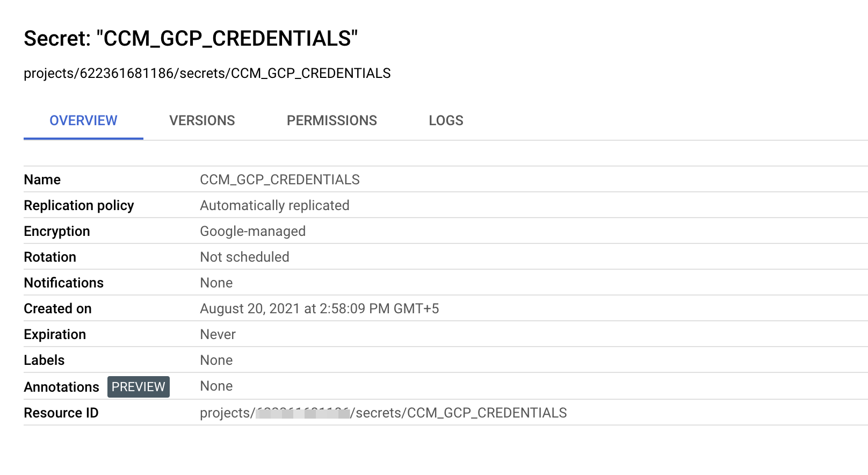Viewport: 868px width, 475px height.
Task: Click the Name value CCM_GCP_CREDENTIALS
Action: point(280,179)
